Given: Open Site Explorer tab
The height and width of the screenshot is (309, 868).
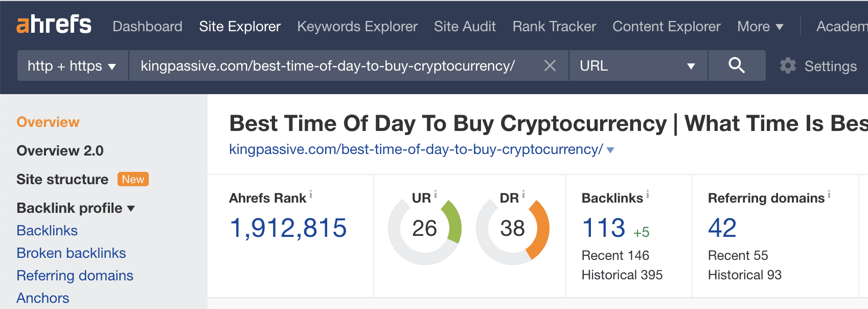Looking at the screenshot, I should (x=240, y=27).
